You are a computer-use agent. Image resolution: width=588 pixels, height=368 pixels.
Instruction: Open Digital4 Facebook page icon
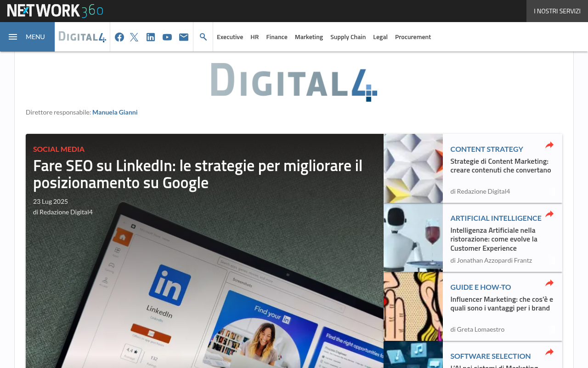point(119,37)
